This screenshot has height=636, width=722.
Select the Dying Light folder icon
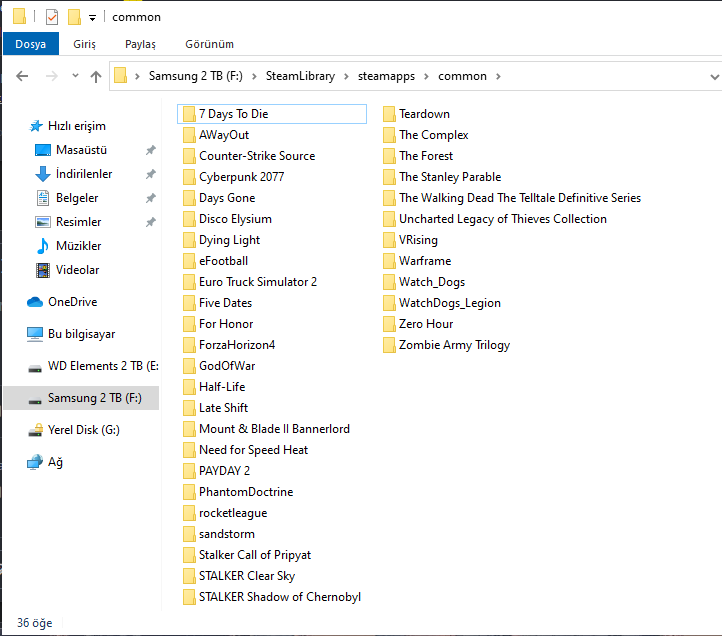[189, 240]
